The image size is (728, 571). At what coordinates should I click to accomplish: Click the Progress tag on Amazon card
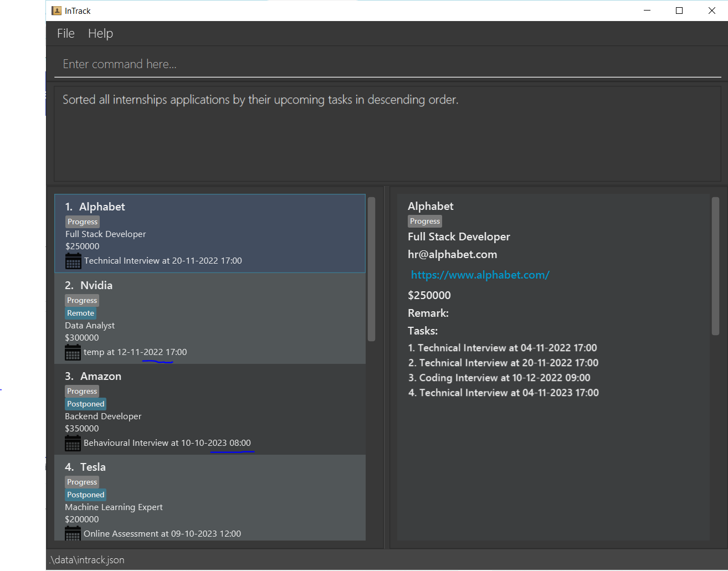[x=82, y=391]
